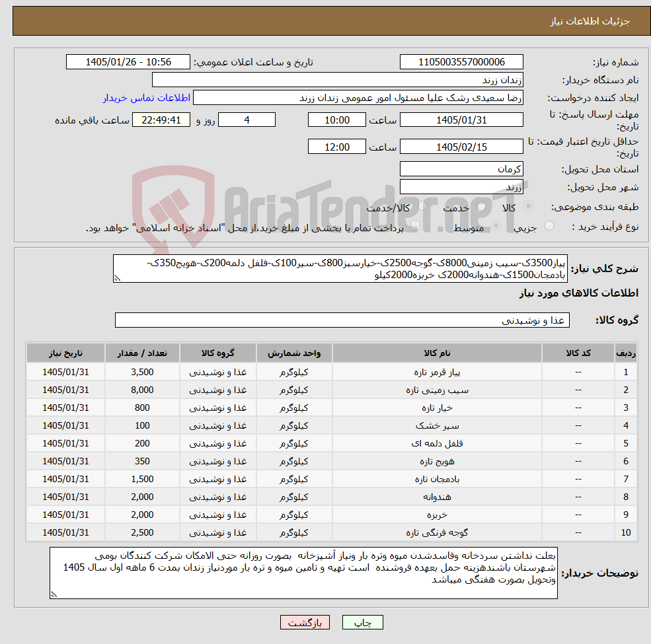The height and width of the screenshot is (644, 651).
Task: Select the هندوانه row
Action: pos(332,497)
